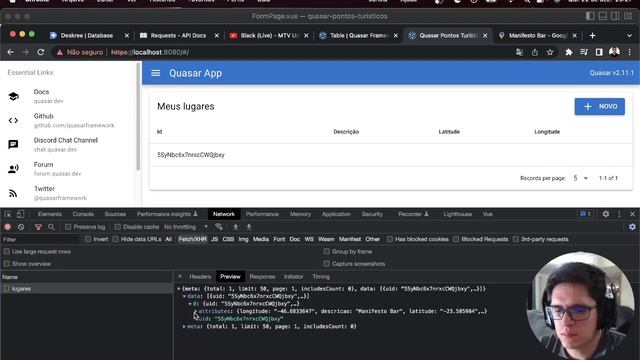640x360 pixels.
Task: Enable Use large request rows checkbox
Action: 7,251
